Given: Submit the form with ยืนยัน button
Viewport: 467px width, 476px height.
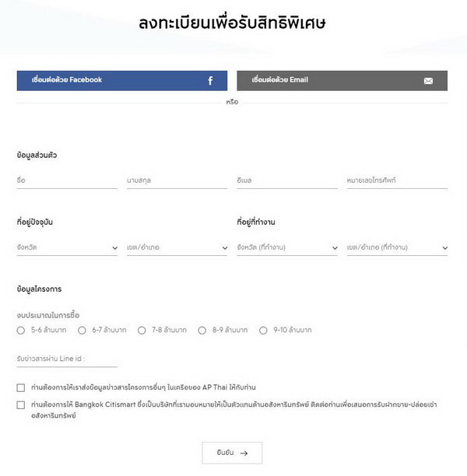Looking at the screenshot, I should pos(232,453).
